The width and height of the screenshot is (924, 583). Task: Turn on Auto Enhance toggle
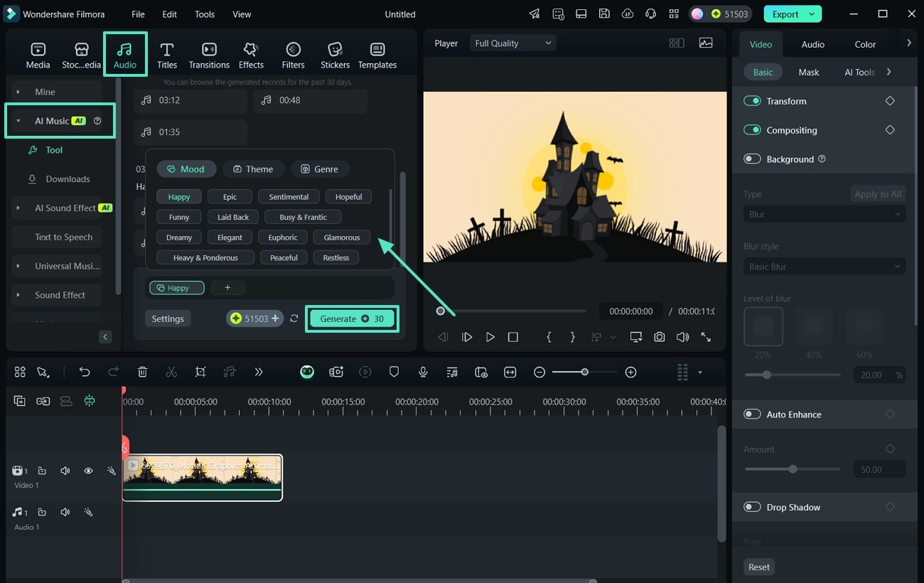pyautogui.click(x=752, y=414)
